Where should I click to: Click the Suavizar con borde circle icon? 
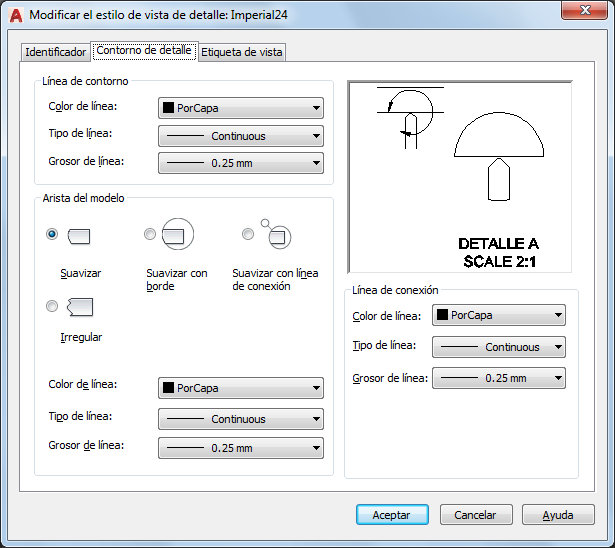tap(178, 234)
